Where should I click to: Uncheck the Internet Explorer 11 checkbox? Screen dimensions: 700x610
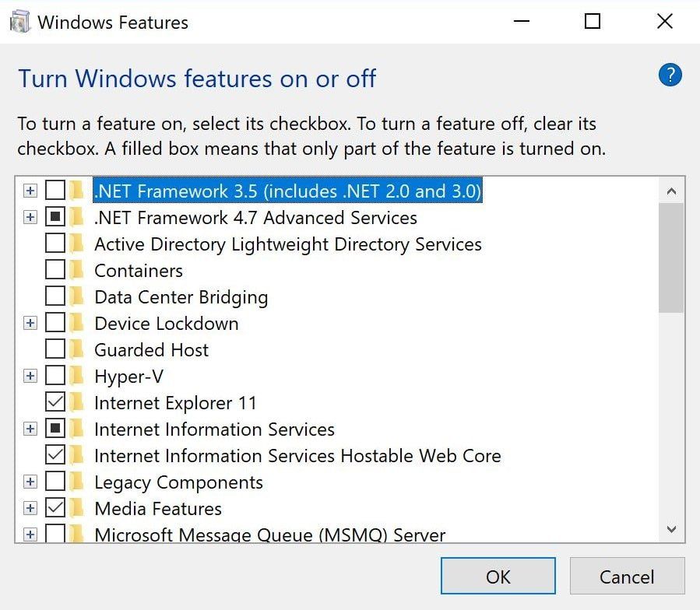[55, 403]
